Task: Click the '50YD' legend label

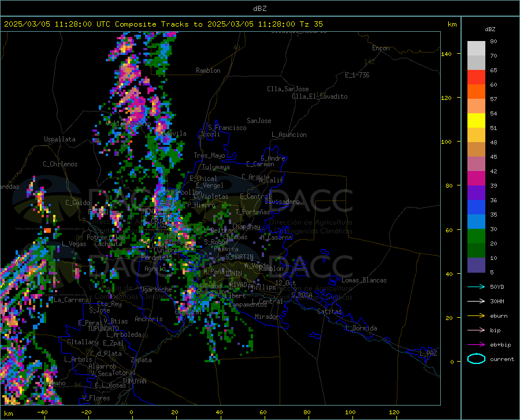Action: pos(497,287)
